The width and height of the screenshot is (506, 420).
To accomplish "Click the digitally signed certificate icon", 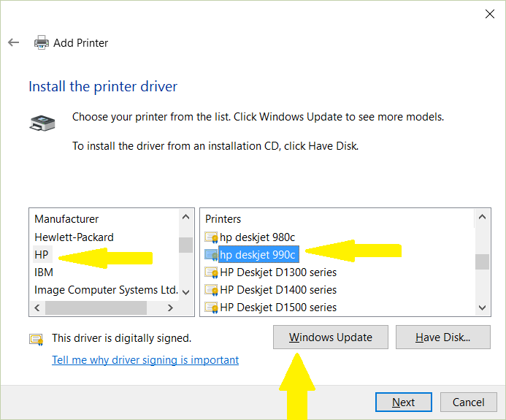I will coord(37,340).
